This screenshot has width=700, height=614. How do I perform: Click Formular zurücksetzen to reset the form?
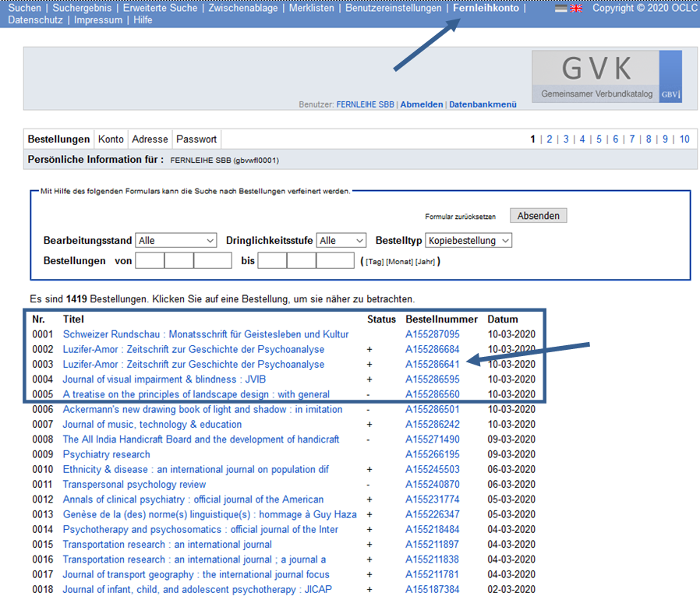pos(460,217)
